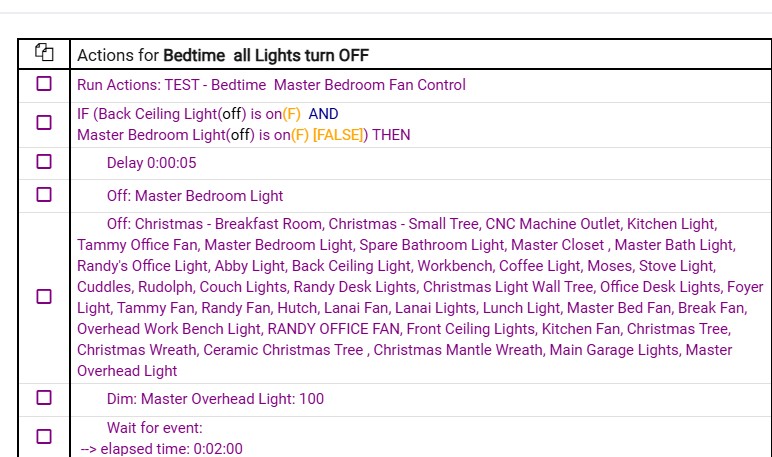Click the Wait for event action
Image resolution: width=772 pixels, height=457 pixels.
point(155,428)
